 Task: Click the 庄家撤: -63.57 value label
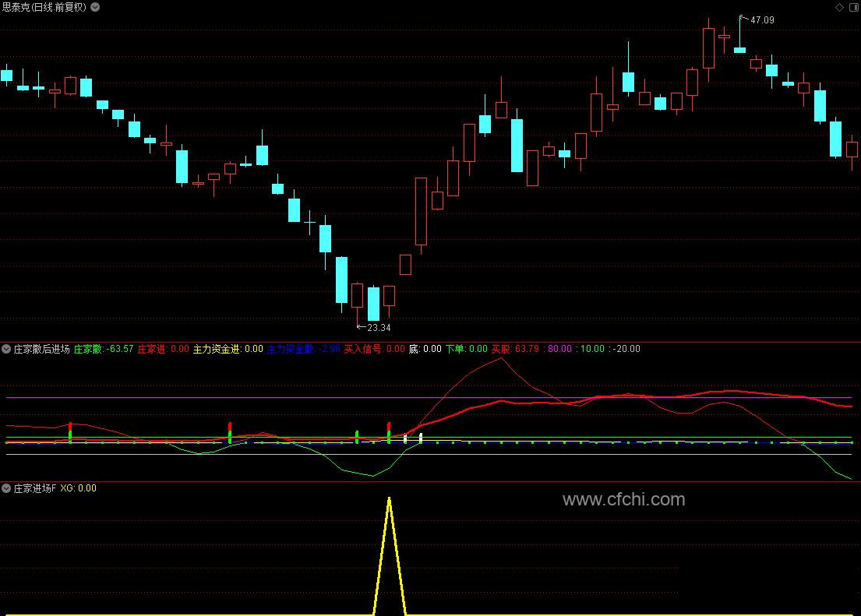[x=104, y=349]
